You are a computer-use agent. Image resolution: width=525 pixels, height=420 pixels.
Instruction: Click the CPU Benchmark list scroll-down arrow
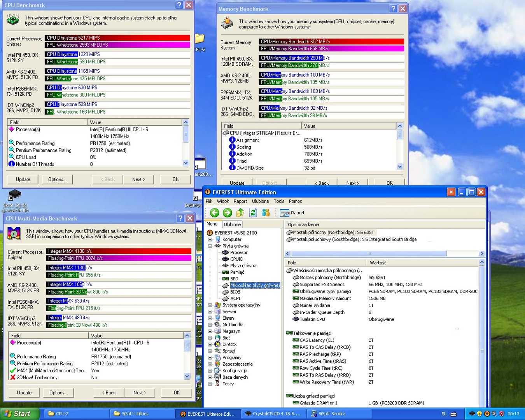tap(186, 163)
